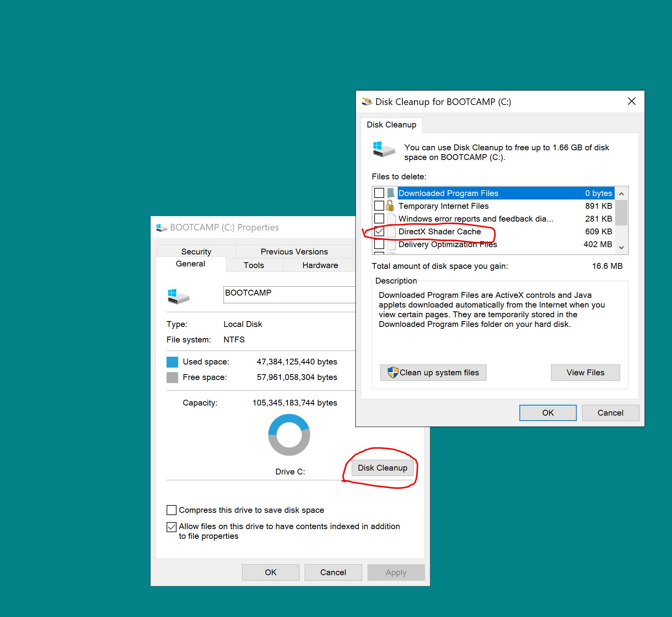Click the drive icon next to the BOOTCAMP name field
Image resolution: width=672 pixels, height=617 pixels.
click(178, 296)
